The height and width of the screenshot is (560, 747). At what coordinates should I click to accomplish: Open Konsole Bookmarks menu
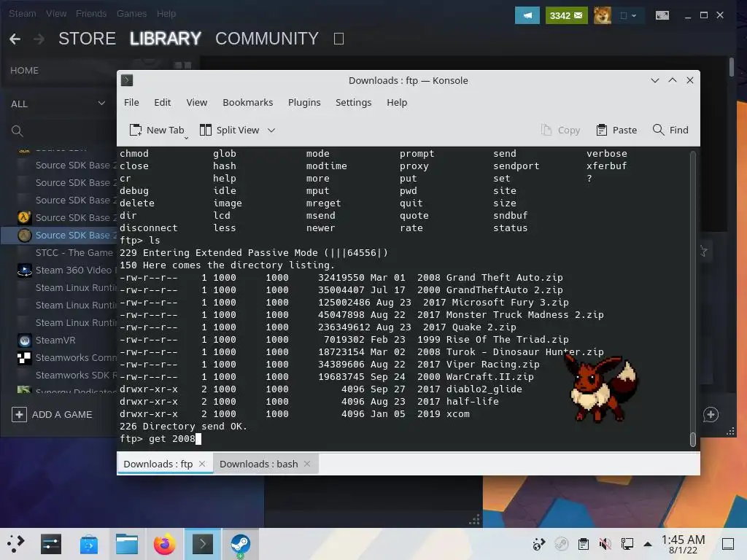(x=248, y=102)
